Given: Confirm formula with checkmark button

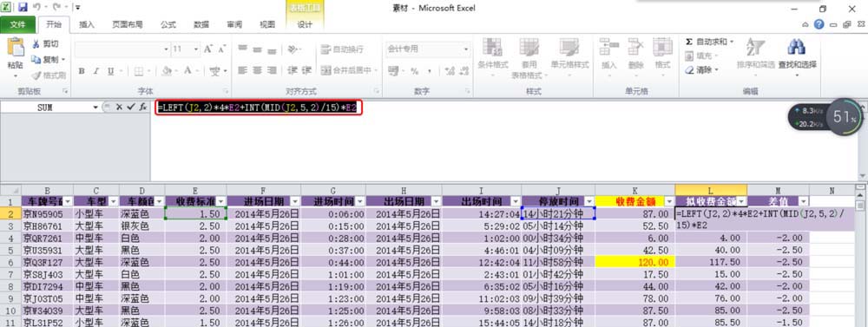Looking at the screenshot, I should [131, 108].
